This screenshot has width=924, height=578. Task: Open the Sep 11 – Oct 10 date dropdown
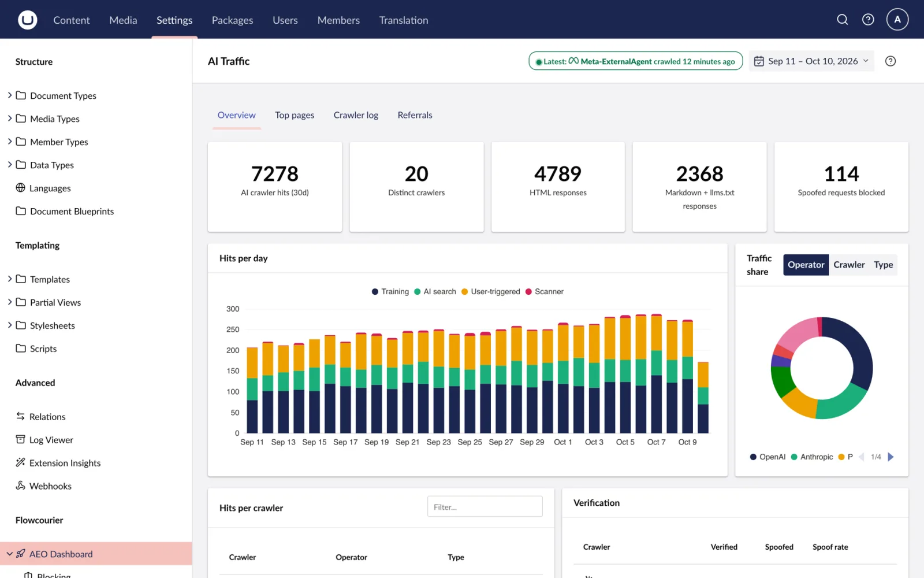(811, 61)
